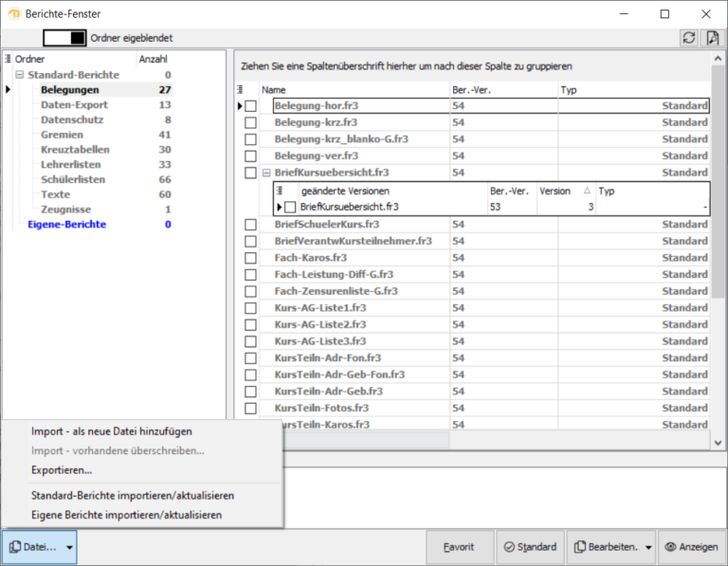Click the column chooser icon beside Name header
Screen dimensions: 728x566
[240, 89]
